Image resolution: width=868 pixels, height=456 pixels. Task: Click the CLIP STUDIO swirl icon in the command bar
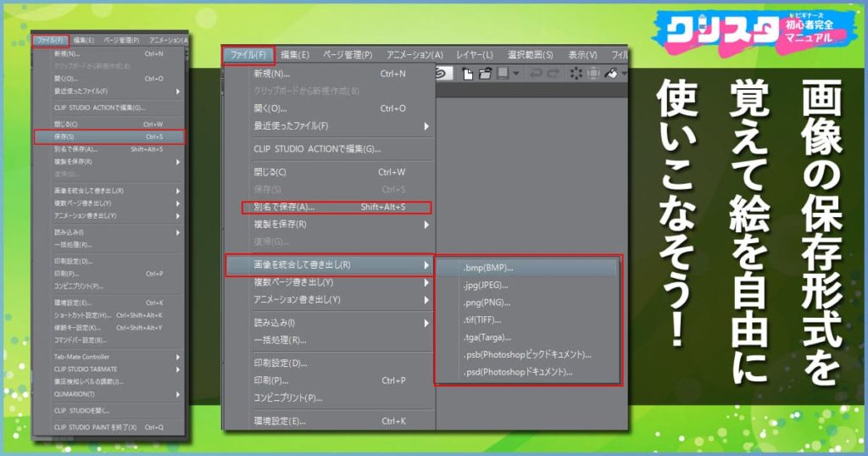[x=442, y=74]
